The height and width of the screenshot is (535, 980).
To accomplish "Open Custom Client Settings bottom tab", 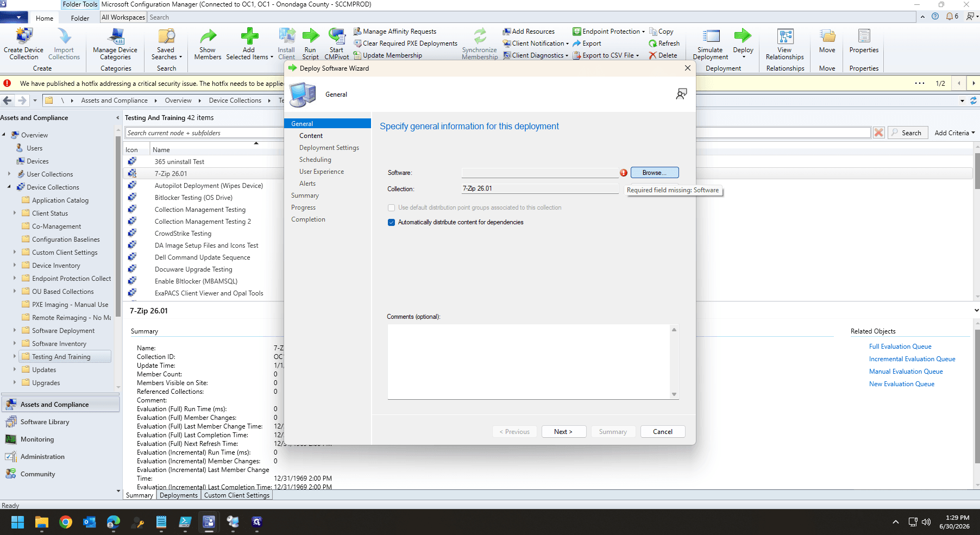I will (x=237, y=495).
